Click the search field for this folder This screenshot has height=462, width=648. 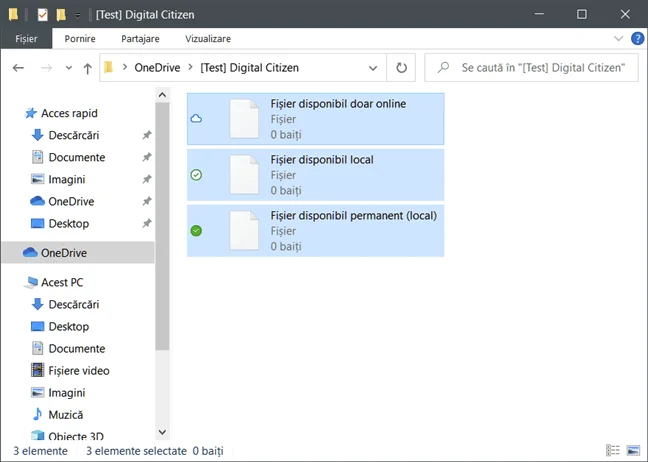(x=531, y=67)
